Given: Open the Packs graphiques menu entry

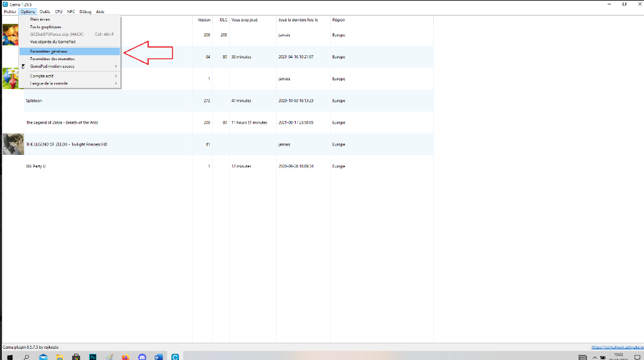Looking at the screenshot, I should click(x=69, y=27).
